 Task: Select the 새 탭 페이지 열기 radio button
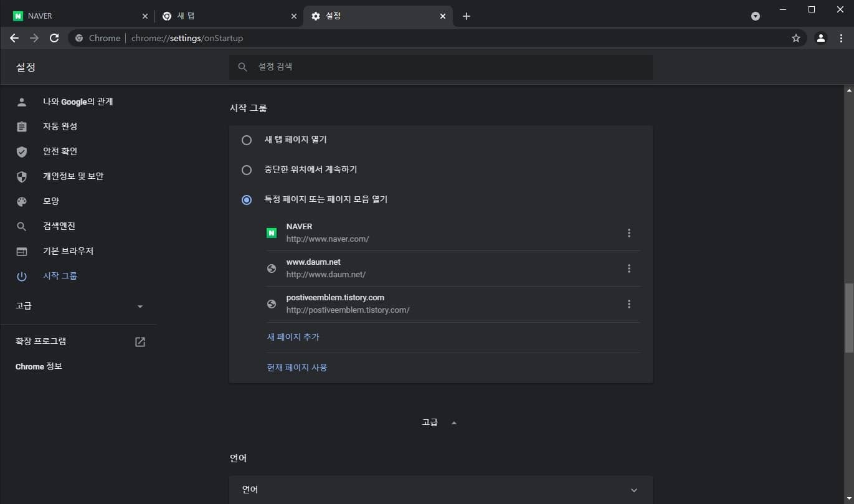coord(247,140)
